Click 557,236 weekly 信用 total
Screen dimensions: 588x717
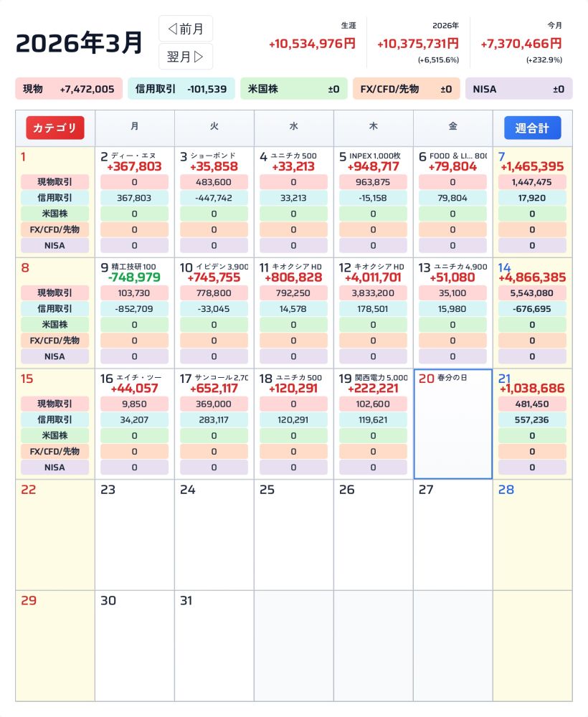click(532, 419)
